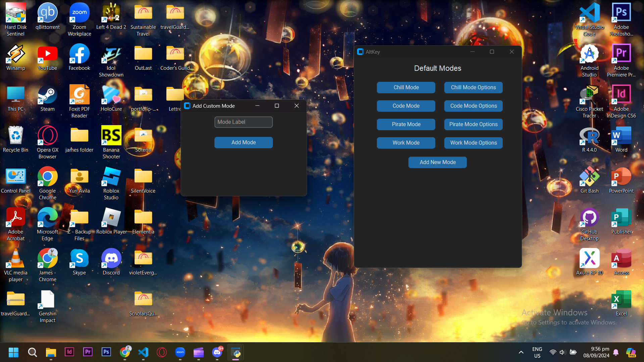The image size is (644, 362).
Task: Select the Axure RP 10 desktop icon
Action: [x=590, y=262]
